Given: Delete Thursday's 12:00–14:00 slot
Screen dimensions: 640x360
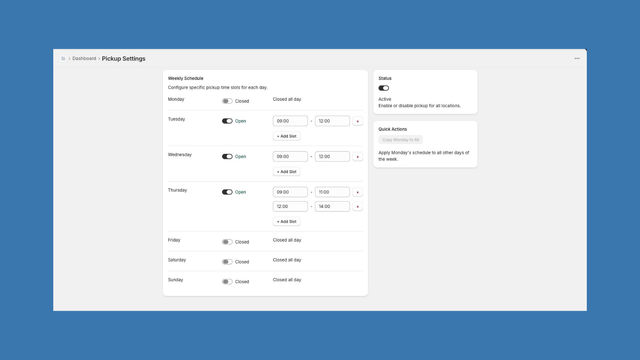Looking at the screenshot, I should pyautogui.click(x=358, y=207).
